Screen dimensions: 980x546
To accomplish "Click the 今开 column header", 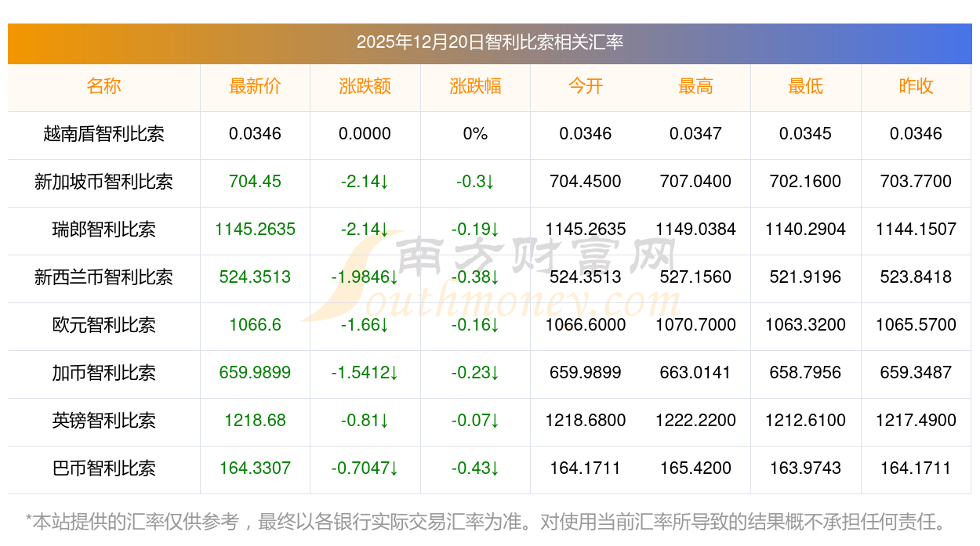I will (x=585, y=86).
